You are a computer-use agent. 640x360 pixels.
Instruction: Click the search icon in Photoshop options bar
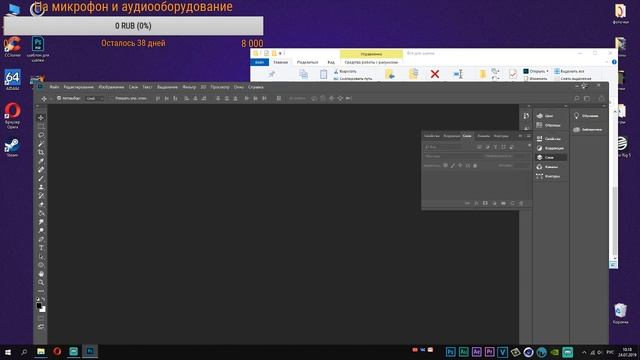pyautogui.click(x=577, y=98)
